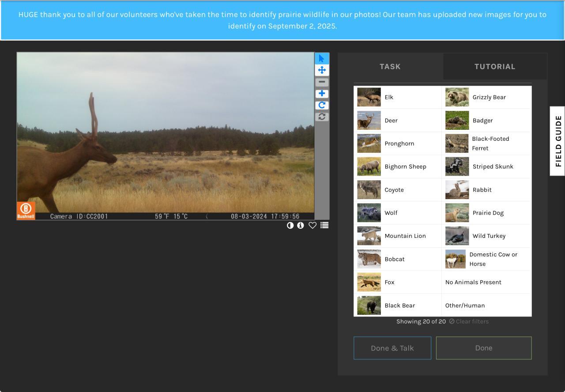Image resolution: width=565 pixels, height=392 pixels.
Task: Zoom out of the camera image
Action: (x=322, y=82)
